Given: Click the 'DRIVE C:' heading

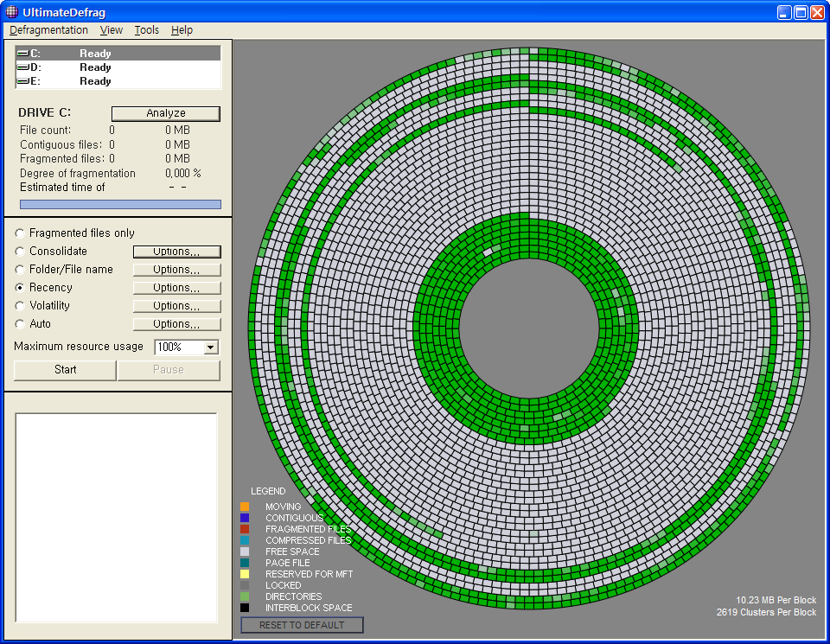Looking at the screenshot, I should click(x=44, y=112).
